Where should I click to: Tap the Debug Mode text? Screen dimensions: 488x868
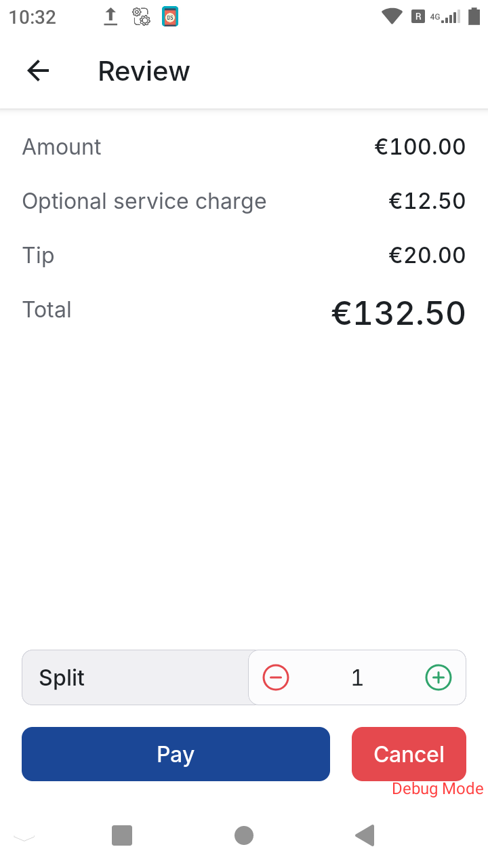pyautogui.click(x=437, y=789)
